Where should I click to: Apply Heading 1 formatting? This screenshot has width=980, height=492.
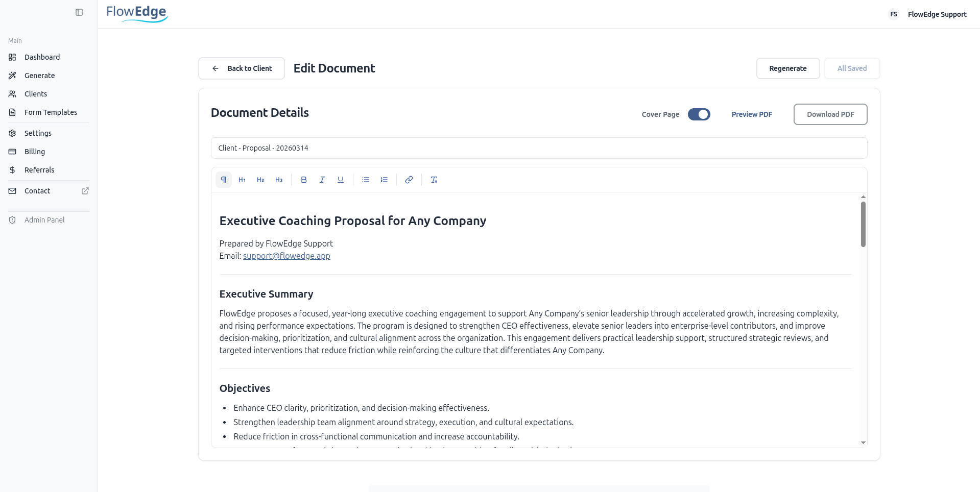click(242, 180)
